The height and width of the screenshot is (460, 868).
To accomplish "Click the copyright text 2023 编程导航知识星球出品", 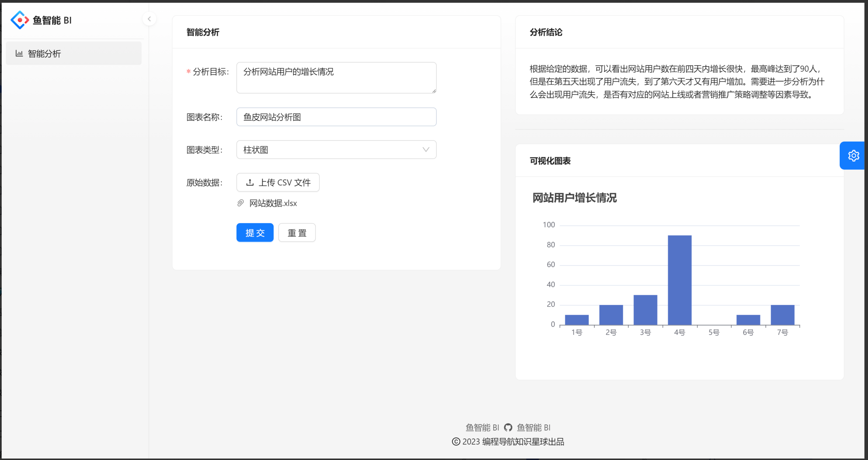I will [x=513, y=441].
